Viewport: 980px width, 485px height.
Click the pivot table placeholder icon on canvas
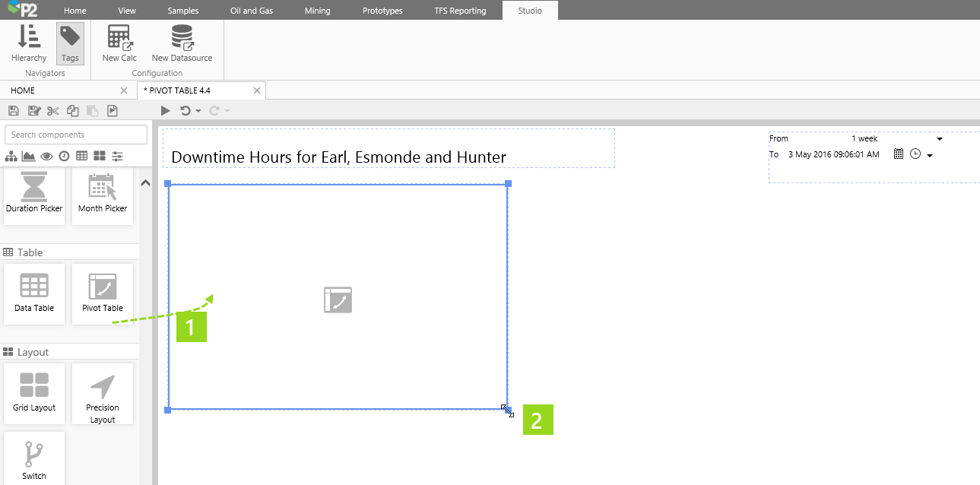point(338,300)
